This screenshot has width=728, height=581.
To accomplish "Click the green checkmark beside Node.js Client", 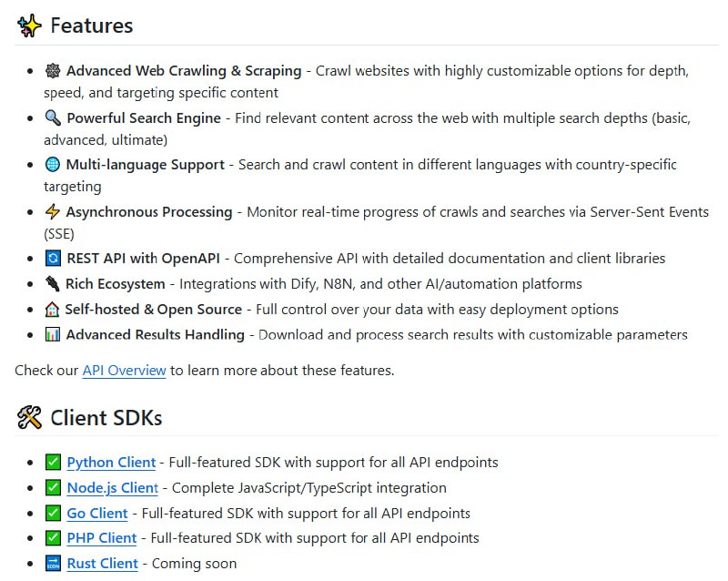I will [53, 488].
